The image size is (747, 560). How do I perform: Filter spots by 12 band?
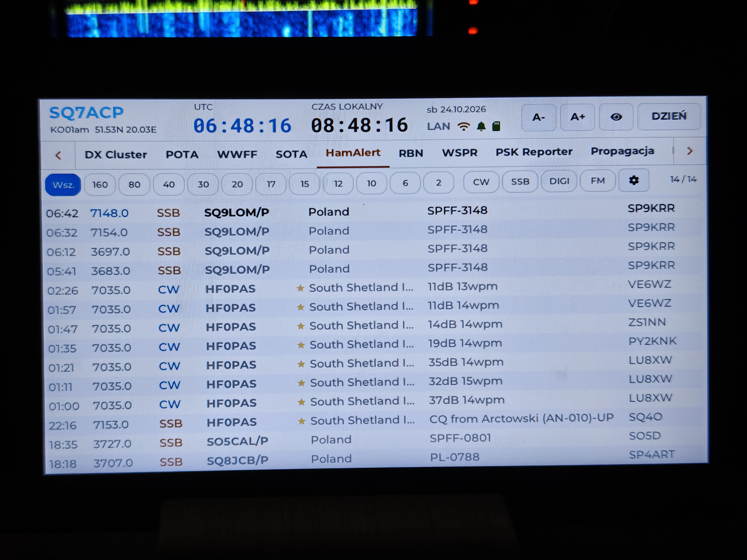click(338, 183)
